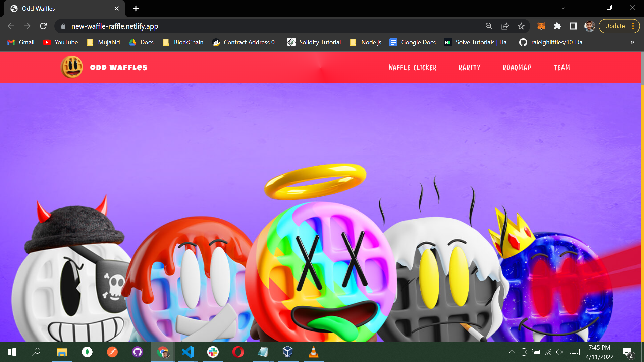644x362 pixels.
Task: Open the Extensions puzzle icon
Action: 557,26
